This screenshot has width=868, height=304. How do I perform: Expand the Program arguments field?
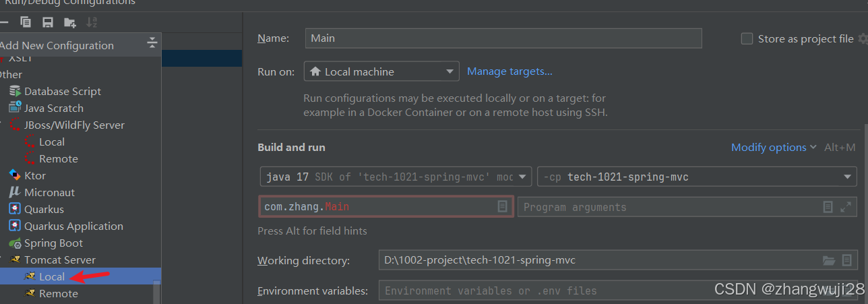pos(846,207)
